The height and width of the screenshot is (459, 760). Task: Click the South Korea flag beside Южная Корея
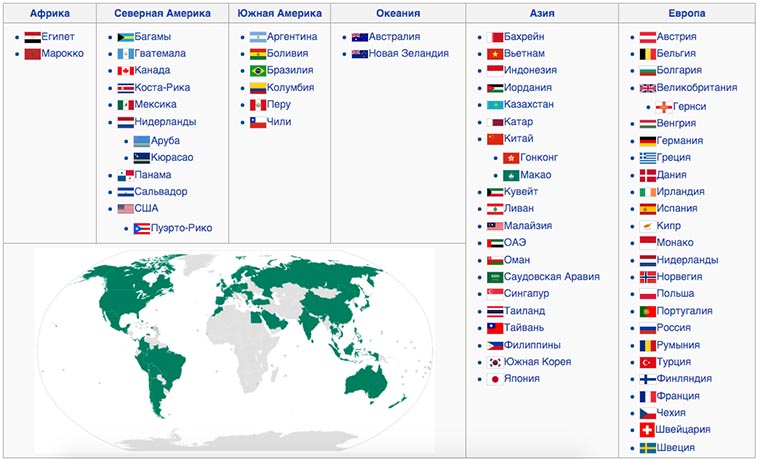coord(495,362)
